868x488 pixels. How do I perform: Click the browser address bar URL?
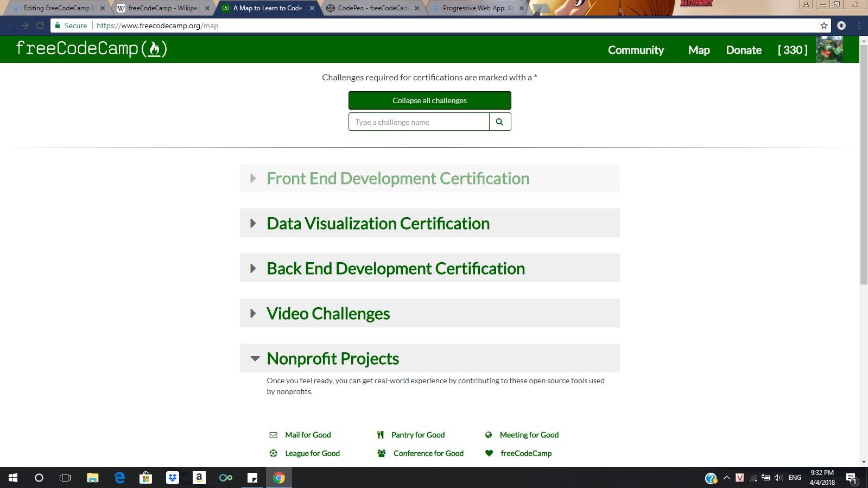[157, 26]
